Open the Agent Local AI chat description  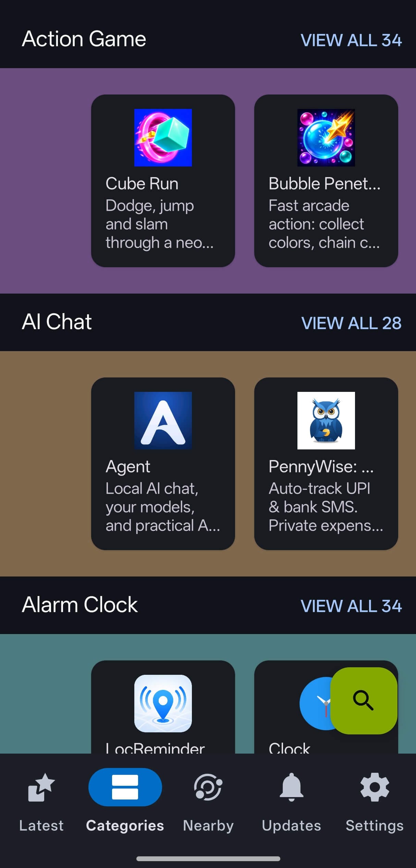tap(163, 507)
